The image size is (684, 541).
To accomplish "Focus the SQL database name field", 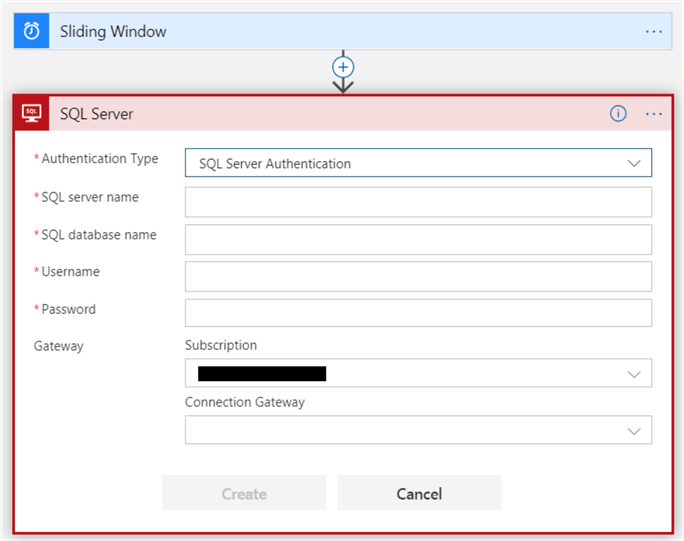I will point(418,240).
